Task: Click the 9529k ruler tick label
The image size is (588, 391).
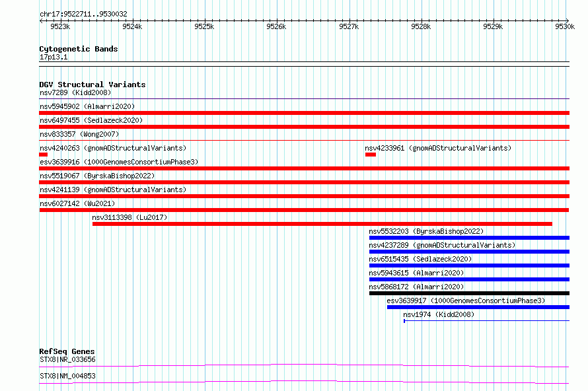Action: click(x=493, y=26)
